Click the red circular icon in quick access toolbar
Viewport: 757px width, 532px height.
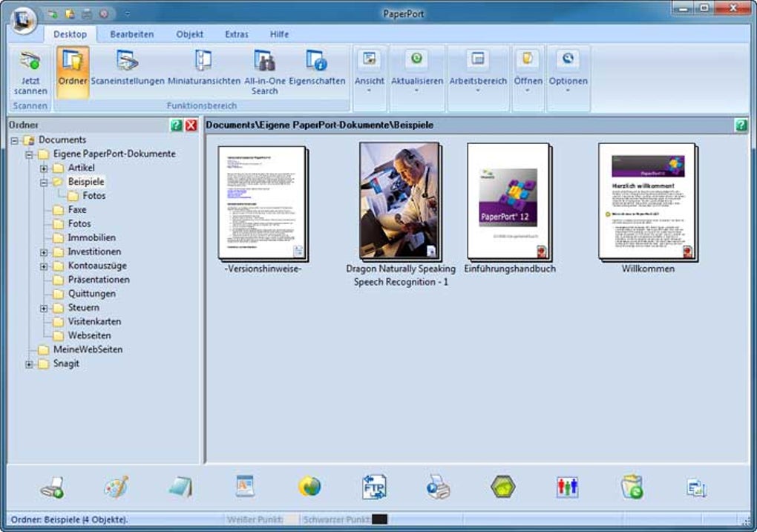pos(104,14)
